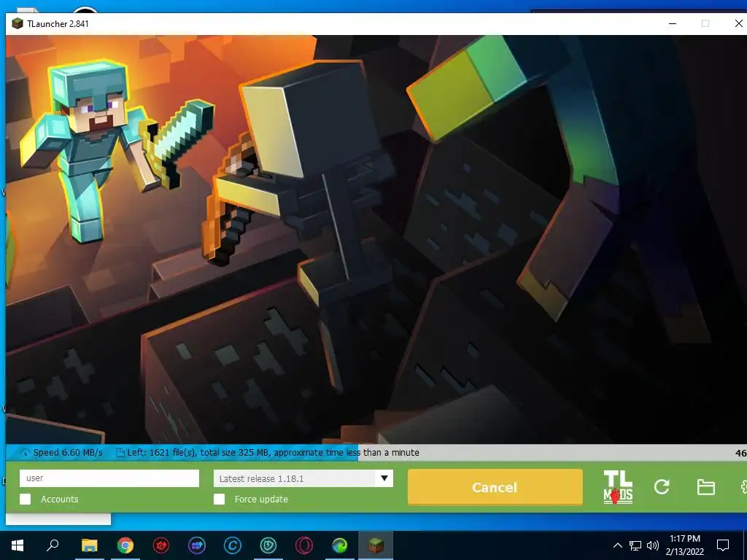Click the Speed 6.60 MB/s text
Viewport: 747px width, 560px height.
[68, 452]
